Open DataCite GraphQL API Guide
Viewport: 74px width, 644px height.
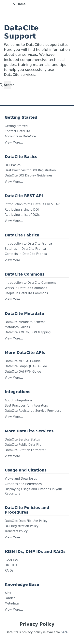coord(26,366)
